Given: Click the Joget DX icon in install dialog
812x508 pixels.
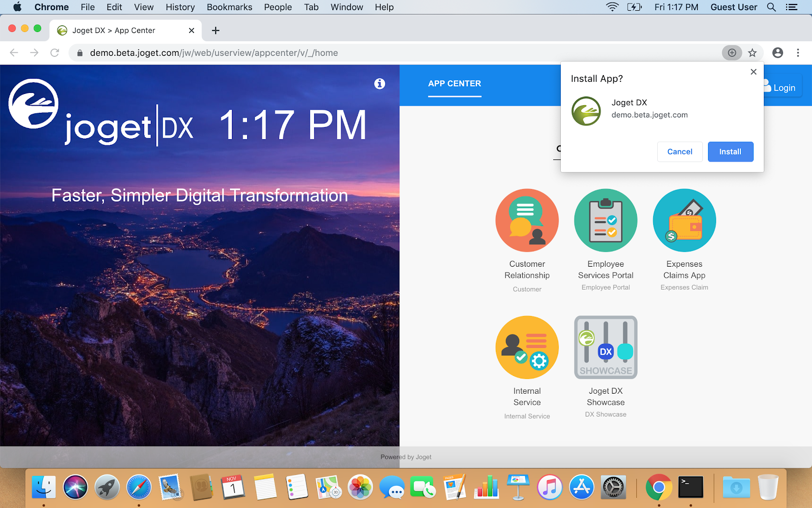Looking at the screenshot, I should pos(586,111).
